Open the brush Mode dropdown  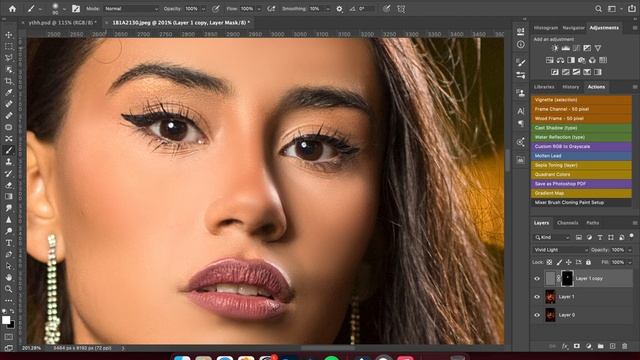coord(131,9)
